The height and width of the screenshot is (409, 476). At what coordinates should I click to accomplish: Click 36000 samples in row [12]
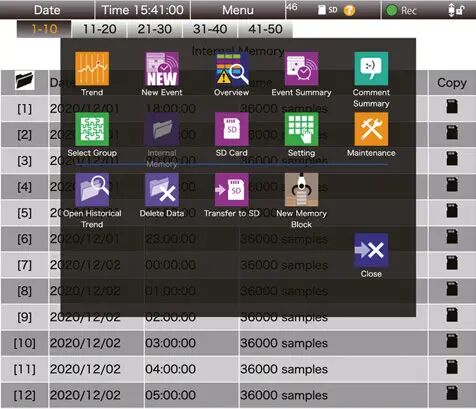(284, 395)
